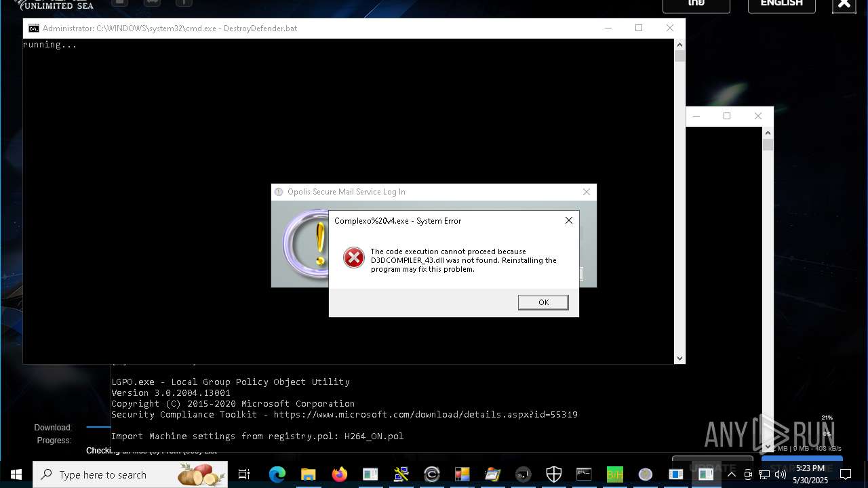
Task: Click the second console's scrollbar thumb
Action: pyautogui.click(x=768, y=144)
